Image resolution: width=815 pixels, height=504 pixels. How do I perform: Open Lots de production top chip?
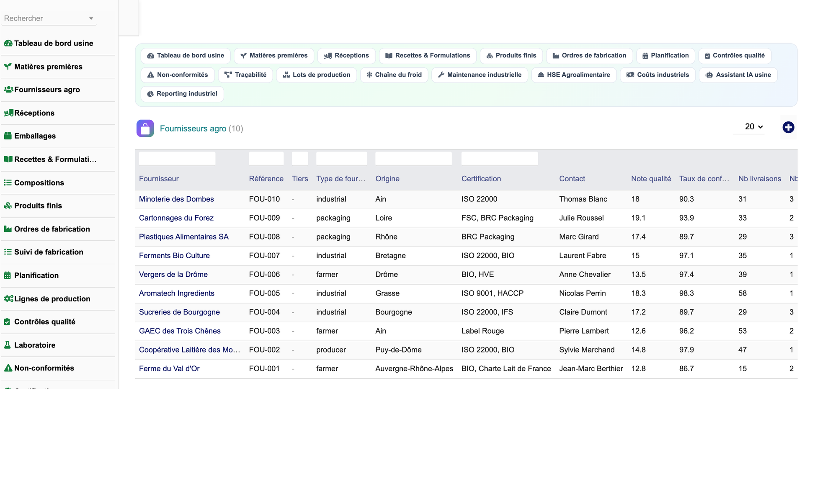316,75
